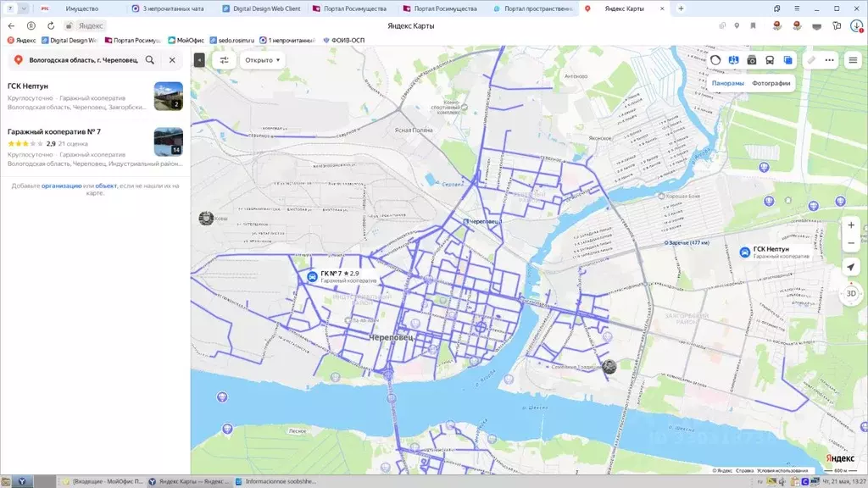Click the Яндекс Карты taskbar button
Image resolution: width=868 pixels, height=488 pixels.
tap(189, 481)
